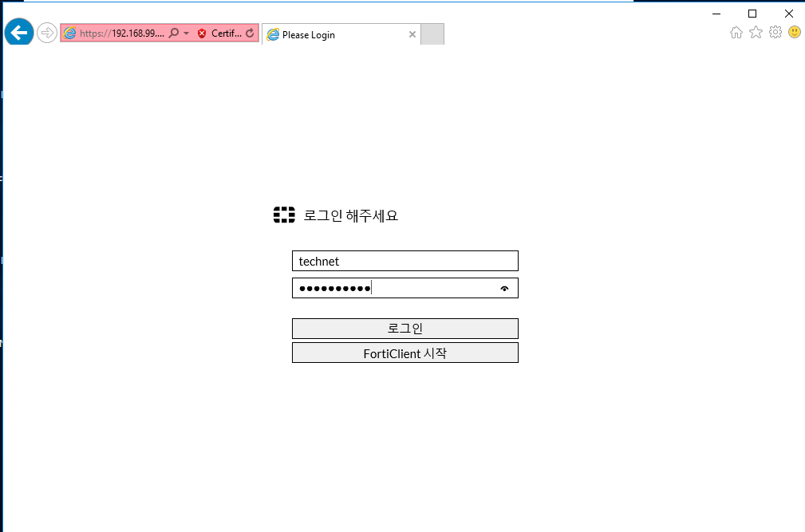
Task: Click the smiley feedback icon
Action: pos(795,33)
